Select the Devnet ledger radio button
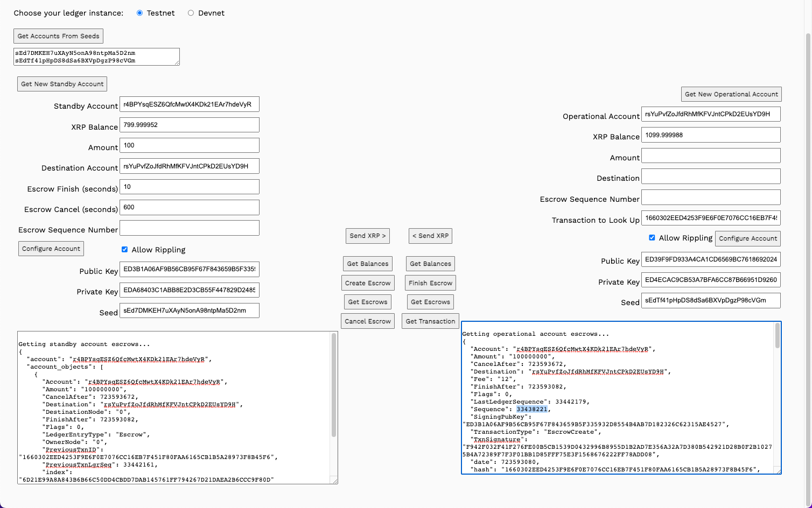Image resolution: width=812 pixels, height=508 pixels. click(191, 13)
